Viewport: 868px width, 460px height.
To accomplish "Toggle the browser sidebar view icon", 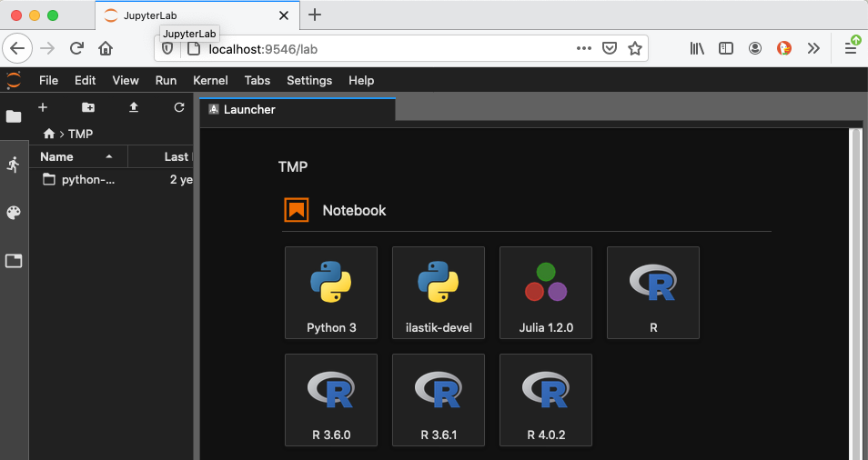I will [726, 49].
